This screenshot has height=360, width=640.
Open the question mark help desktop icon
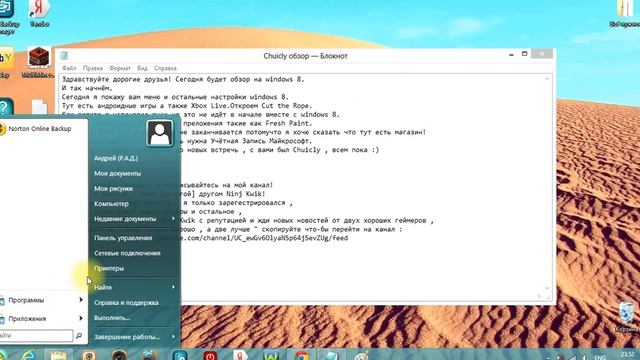(x=6, y=107)
